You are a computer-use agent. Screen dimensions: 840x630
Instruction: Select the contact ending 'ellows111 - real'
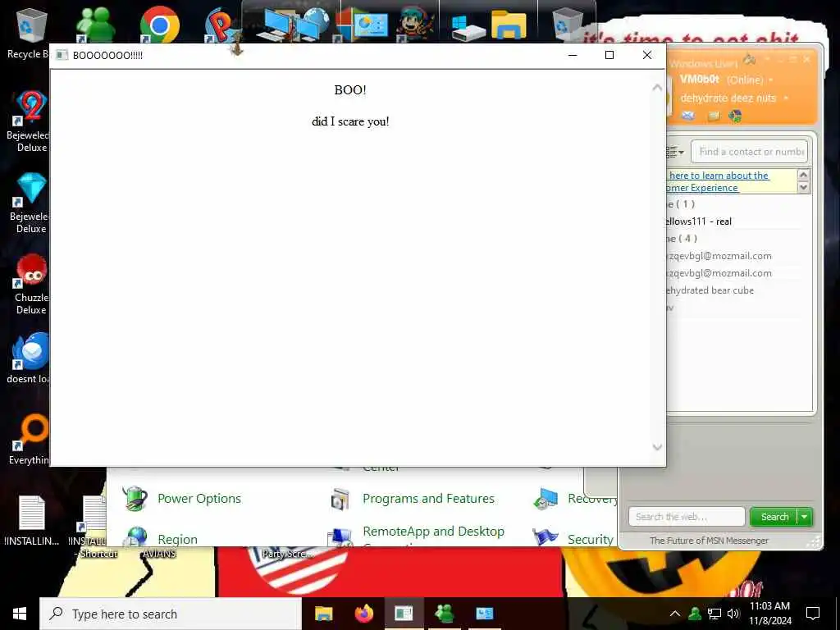(699, 221)
